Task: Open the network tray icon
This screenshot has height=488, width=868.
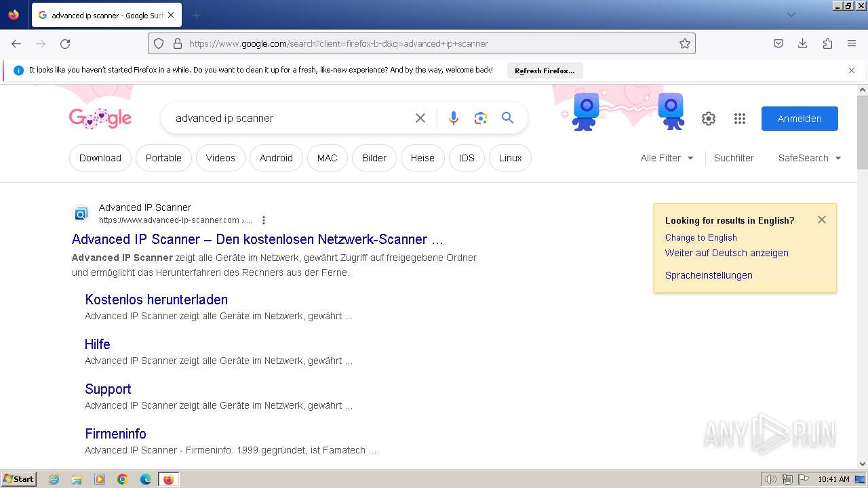Action: pyautogui.click(x=787, y=479)
